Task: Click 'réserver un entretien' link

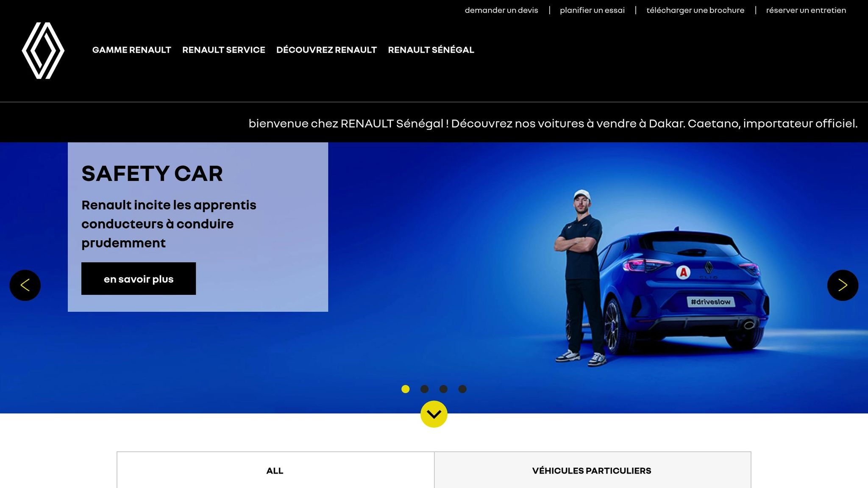Action: click(806, 10)
